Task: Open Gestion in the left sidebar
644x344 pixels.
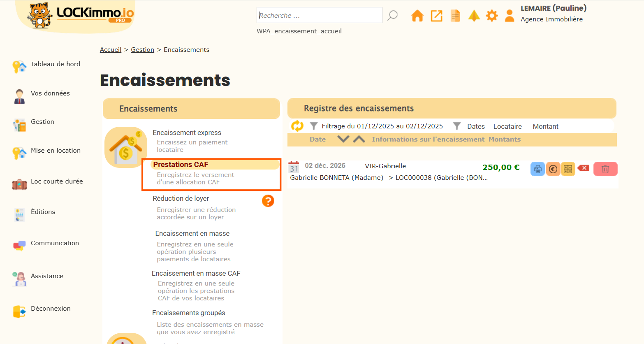Action: click(x=42, y=122)
